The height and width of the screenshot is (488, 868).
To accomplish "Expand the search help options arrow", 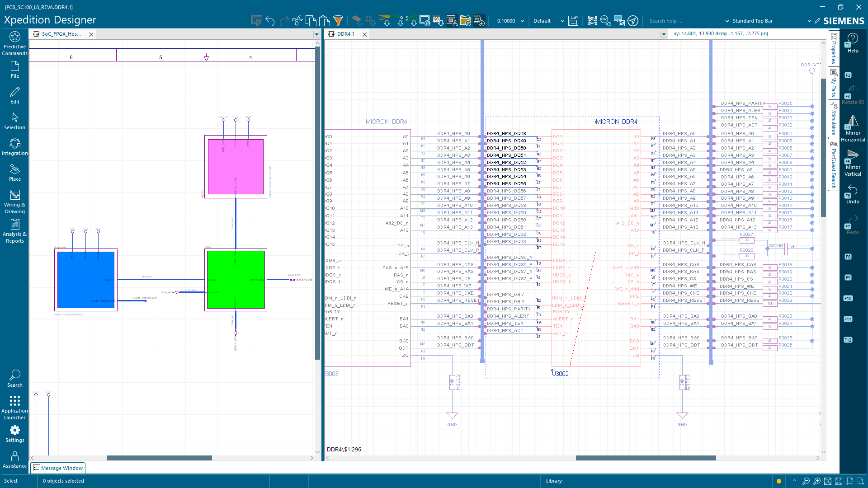I will 727,21.
